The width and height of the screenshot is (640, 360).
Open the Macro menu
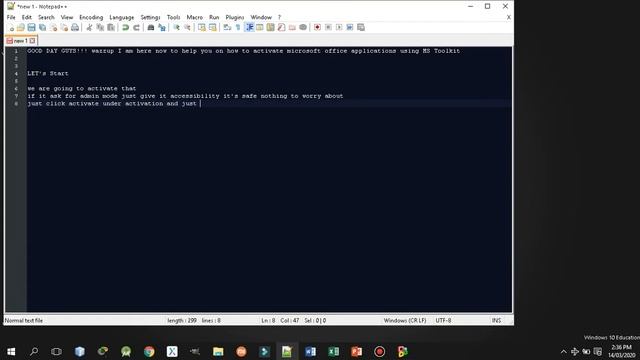click(x=194, y=17)
